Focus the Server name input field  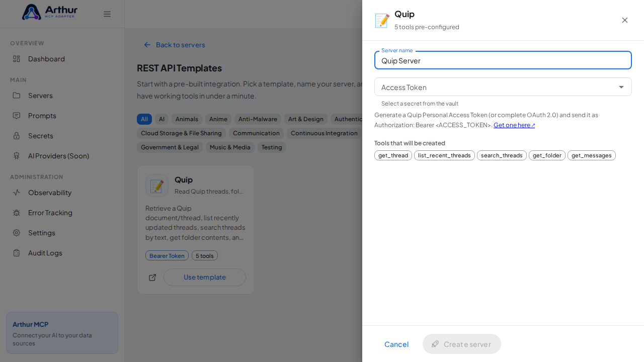pos(503,60)
